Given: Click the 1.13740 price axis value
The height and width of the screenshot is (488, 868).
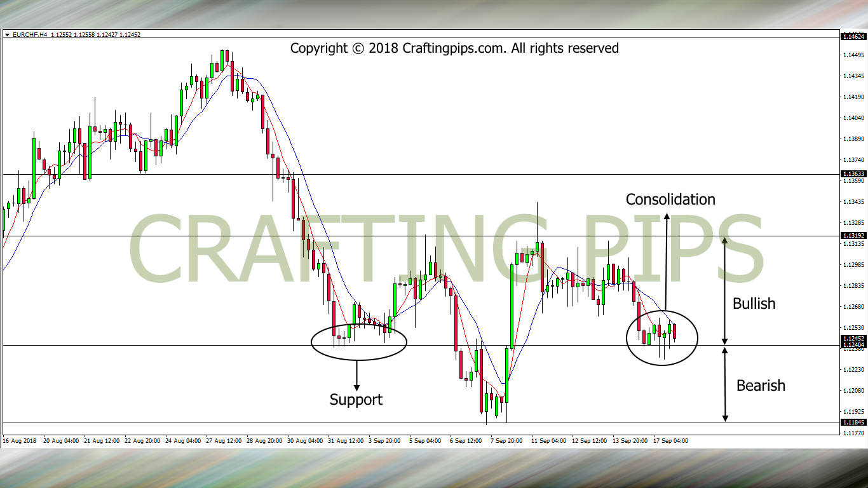Looking at the screenshot, I should point(852,160).
